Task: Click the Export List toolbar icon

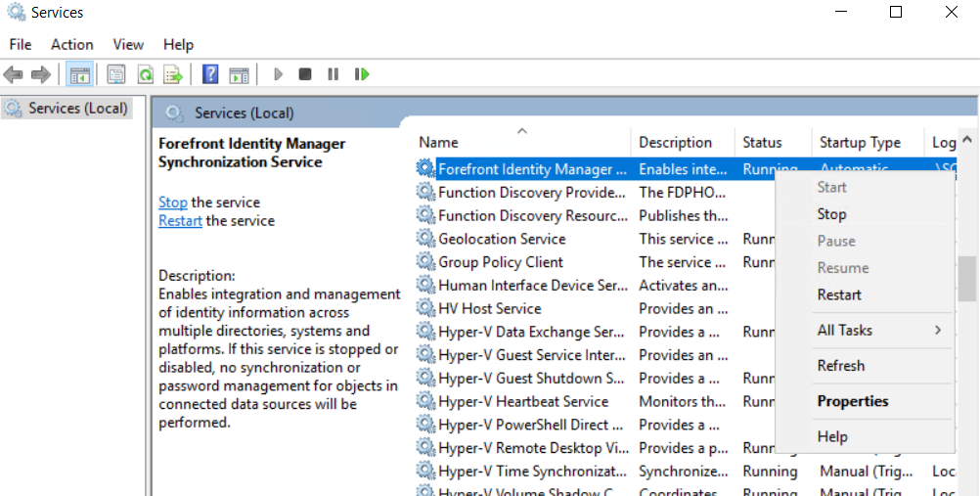Action: [173, 74]
